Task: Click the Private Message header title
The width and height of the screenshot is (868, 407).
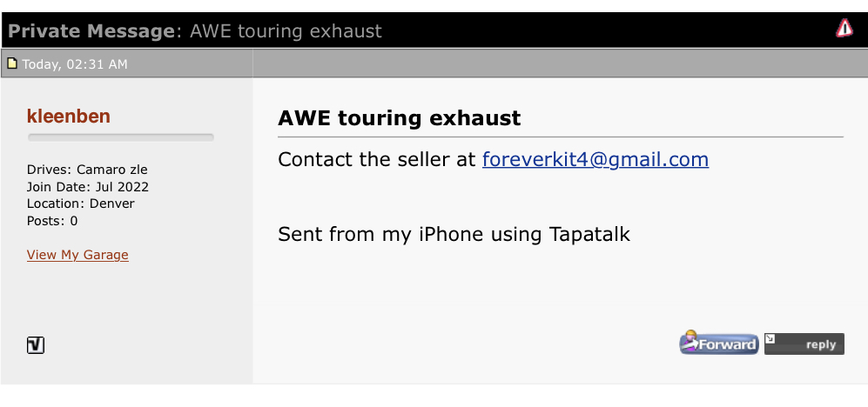Action: click(91, 31)
